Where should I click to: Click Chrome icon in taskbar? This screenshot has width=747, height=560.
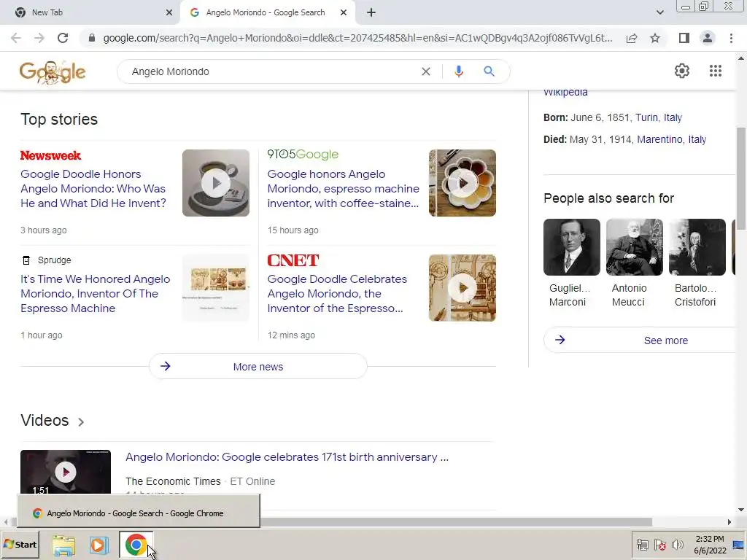[x=136, y=545]
